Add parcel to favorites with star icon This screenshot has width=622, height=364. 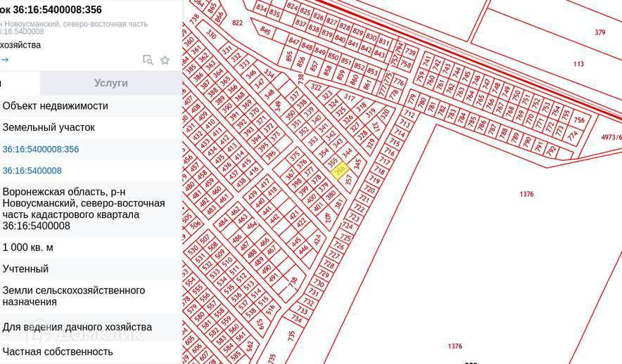pyautogui.click(x=165, y=60)
